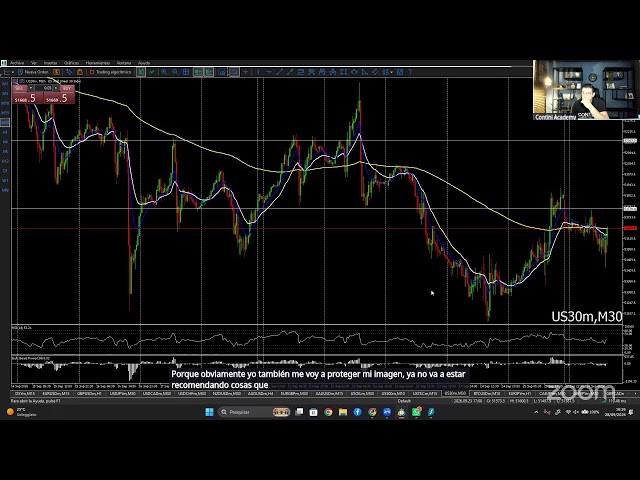This screenshot has width=640, height=480.
Task: Click the Default profile in status bar
Action: (x=404, y=401)
